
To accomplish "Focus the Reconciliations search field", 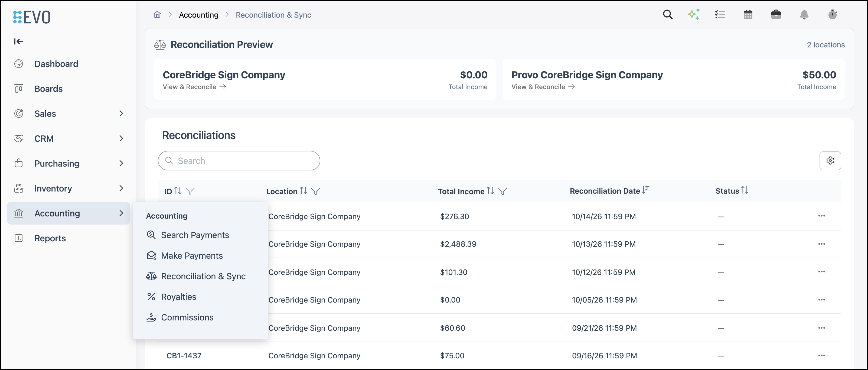I will pos(239,161).
